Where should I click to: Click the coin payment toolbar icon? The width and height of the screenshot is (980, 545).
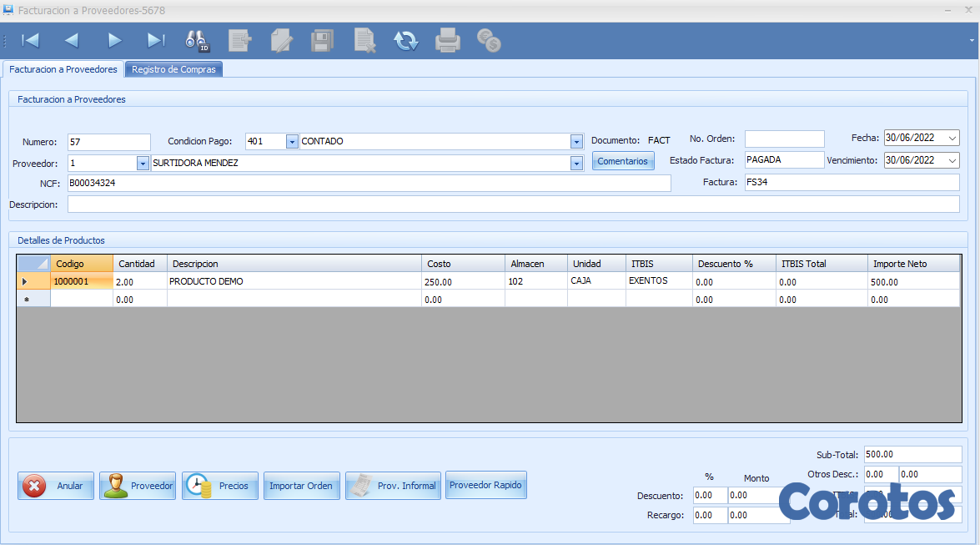click(x=489, y=40)
